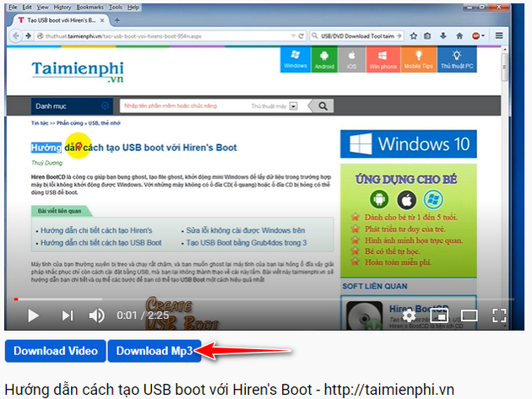Open the Phần cứng breadcrumb link

69,123
